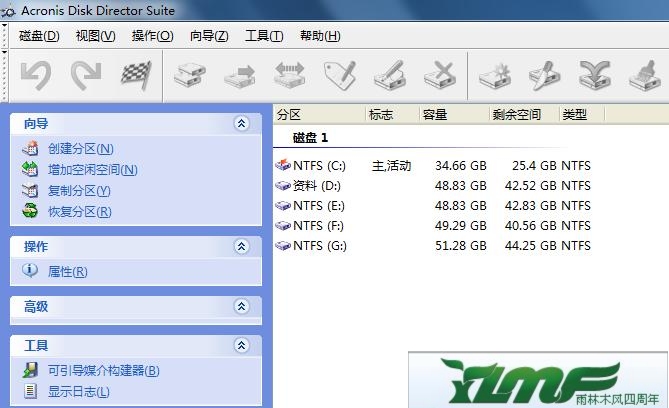Click the 复制分区 wizard icon
This screenshot has height=408, width=669.
click(x=30, y=190)
